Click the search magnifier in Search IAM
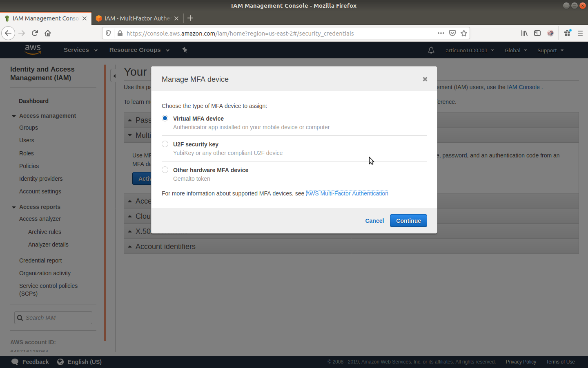This screenshot has width=588, height=368. pyautogui.click(x=20, y=318)
